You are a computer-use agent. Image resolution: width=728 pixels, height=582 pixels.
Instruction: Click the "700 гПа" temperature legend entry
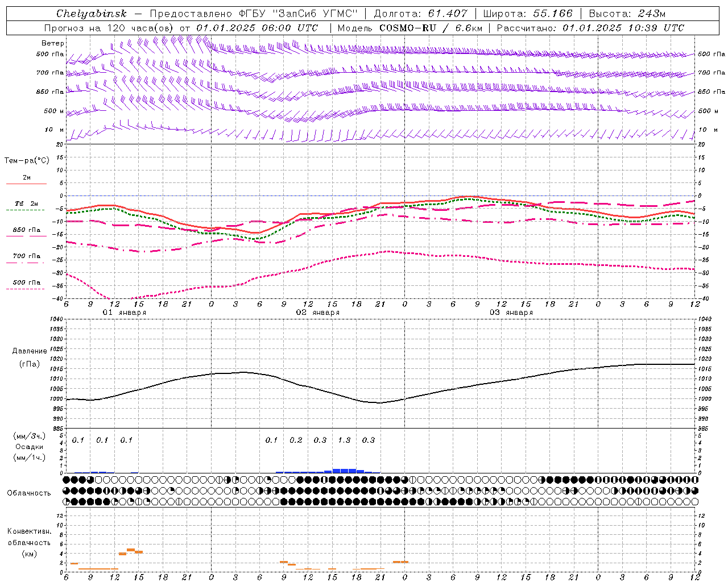click(x=26, y=256)
